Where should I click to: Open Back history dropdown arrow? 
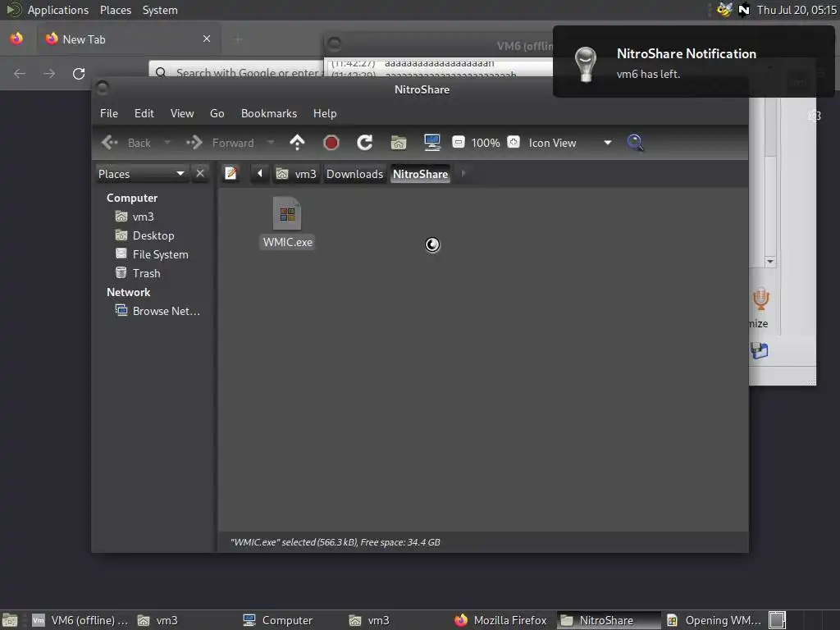[167, 143]
